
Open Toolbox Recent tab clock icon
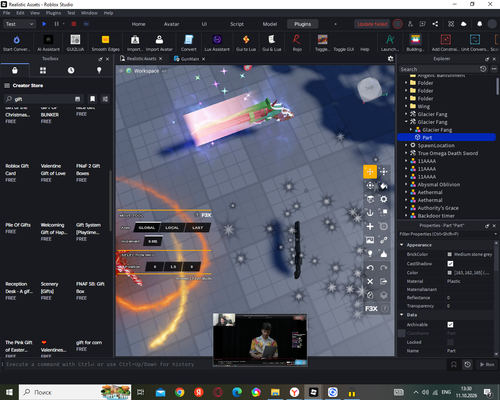71,70
